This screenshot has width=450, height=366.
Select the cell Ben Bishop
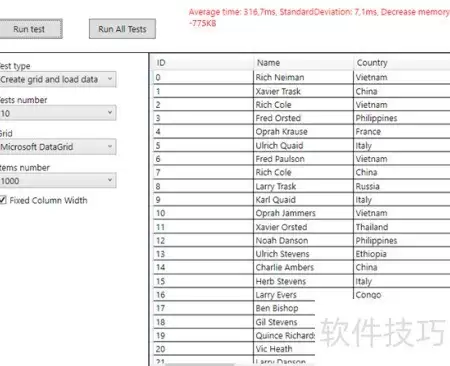[x=284, y=308]
